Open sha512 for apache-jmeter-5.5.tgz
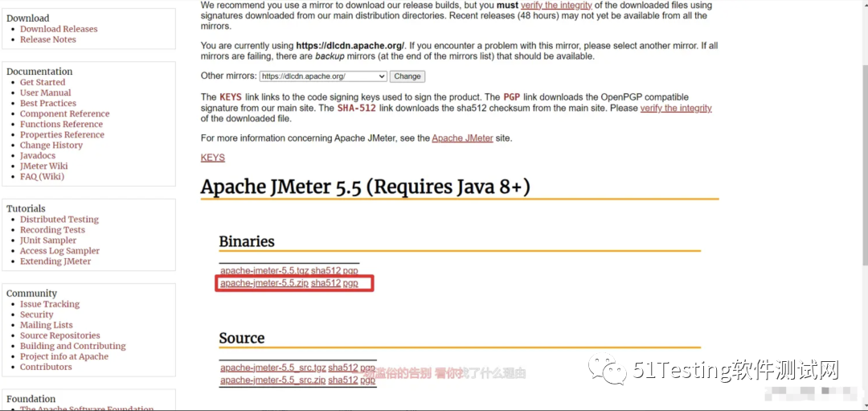Viewport: 868px width, 411px height. (x=325, y=271)
